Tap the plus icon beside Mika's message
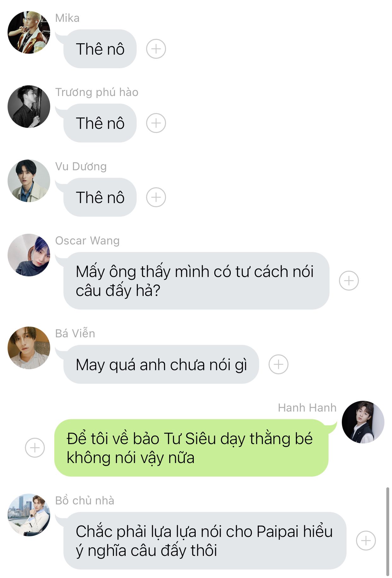This screenshot has height=578, width=392. (x=156, y=49)
